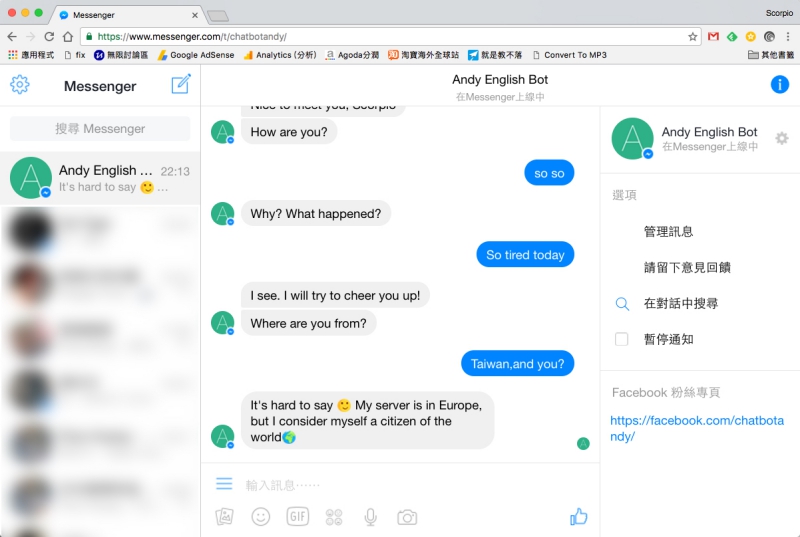Click the 搜尋 Messenger search field
This screenshot has width=800, height=537.
tap(100, 129)
